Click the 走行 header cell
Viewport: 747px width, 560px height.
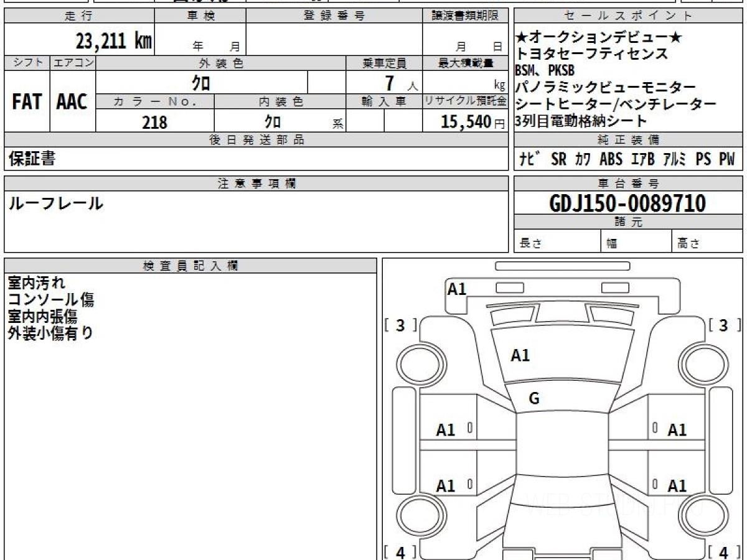point(79,16)
